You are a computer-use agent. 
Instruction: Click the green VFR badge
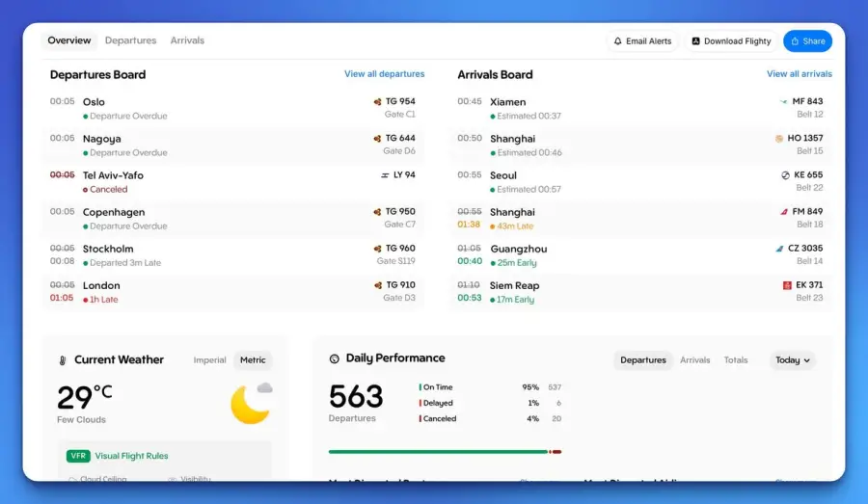pyautogui.click(x=78, y=456)
